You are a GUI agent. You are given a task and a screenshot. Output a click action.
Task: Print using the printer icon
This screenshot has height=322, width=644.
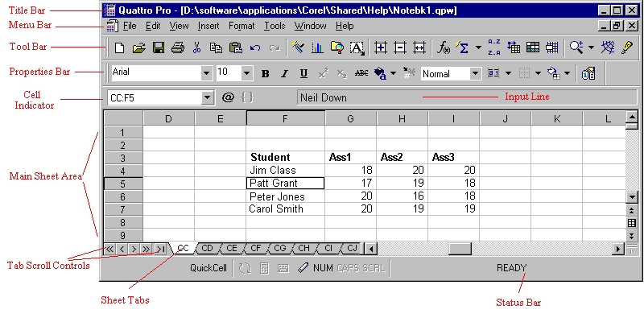click(178, 48)
